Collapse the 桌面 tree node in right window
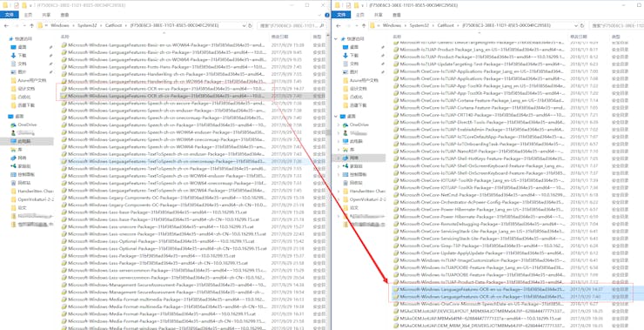This screenshot has height=330, width=644. click(336, 117)
